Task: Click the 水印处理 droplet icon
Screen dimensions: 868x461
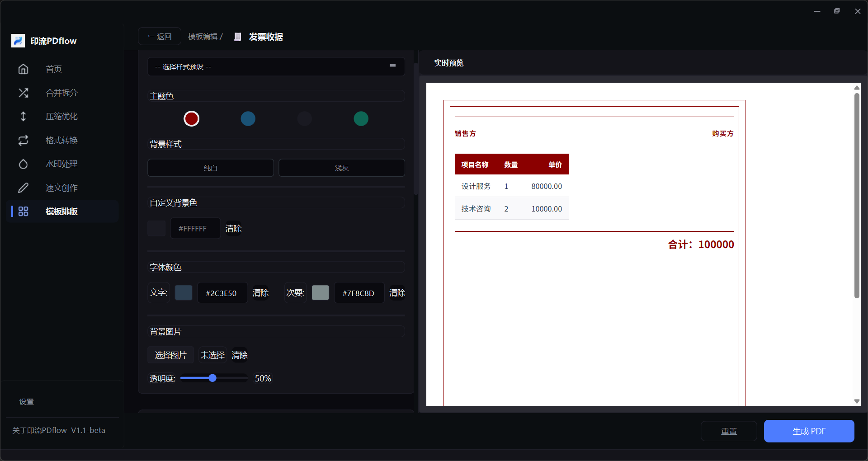Action: (23, 164)
